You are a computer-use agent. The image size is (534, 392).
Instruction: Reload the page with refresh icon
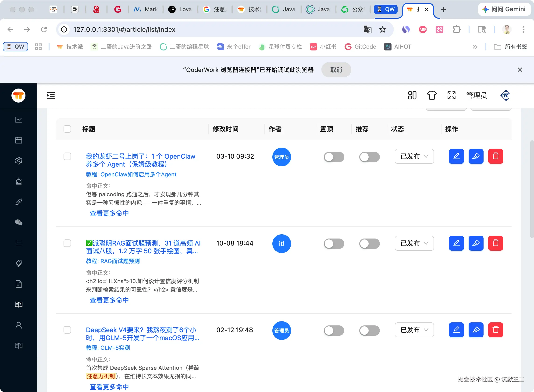44,29
